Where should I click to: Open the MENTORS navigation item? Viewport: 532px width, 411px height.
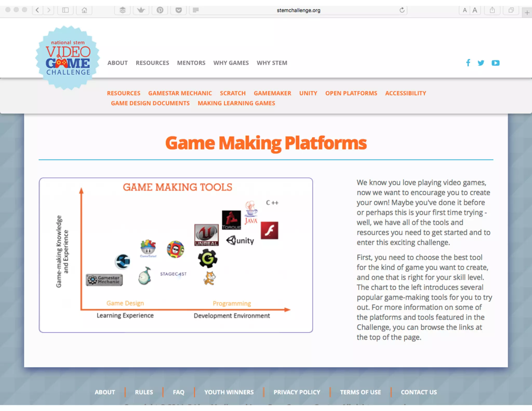coord(191,63)
